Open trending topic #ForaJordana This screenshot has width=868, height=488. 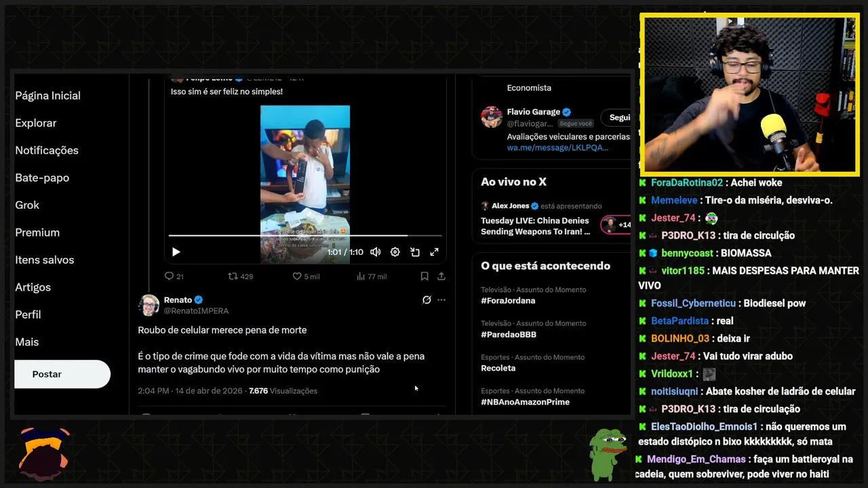pyautogui.click(x=508, y=301)
